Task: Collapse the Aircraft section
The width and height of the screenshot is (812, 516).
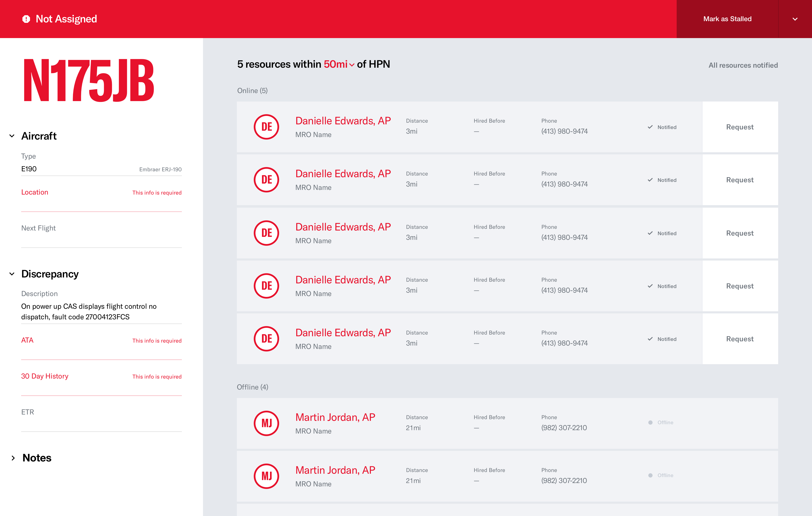Action: click(x=12, y=136)
